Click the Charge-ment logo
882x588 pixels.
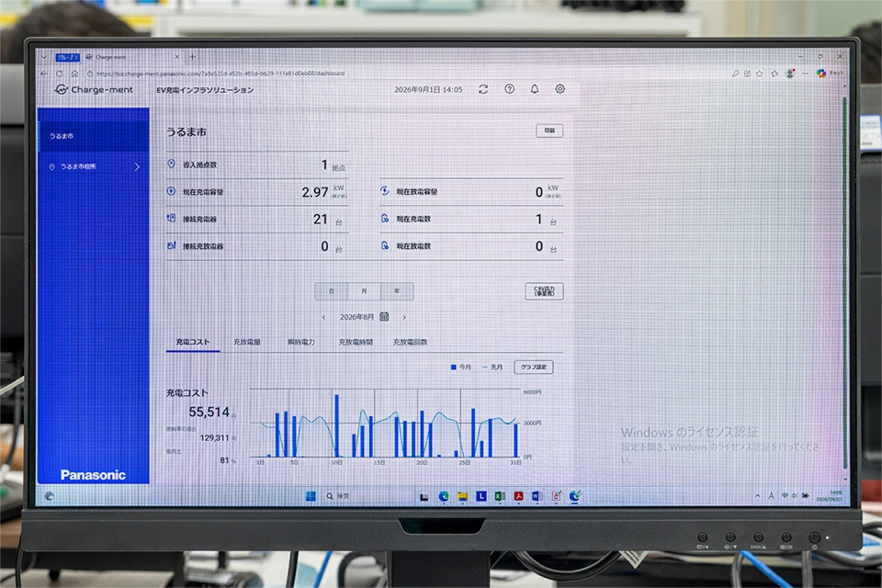[x=94, y=89]
